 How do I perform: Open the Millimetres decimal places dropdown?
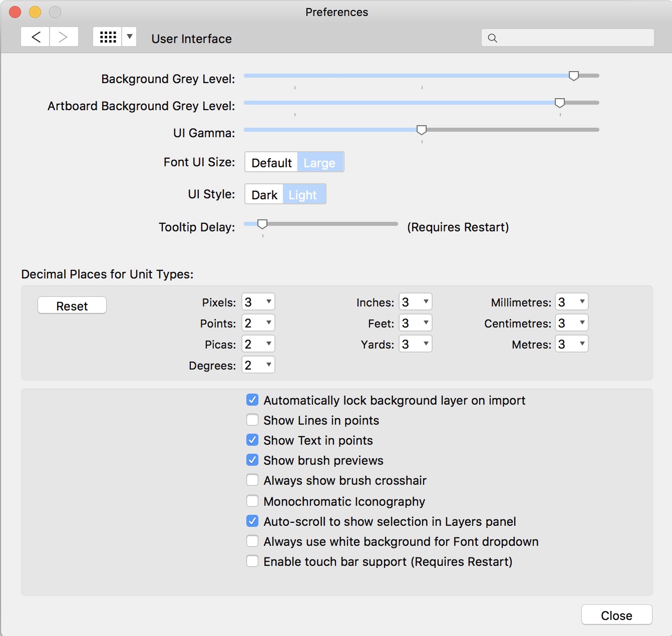(x=571, y=302)
